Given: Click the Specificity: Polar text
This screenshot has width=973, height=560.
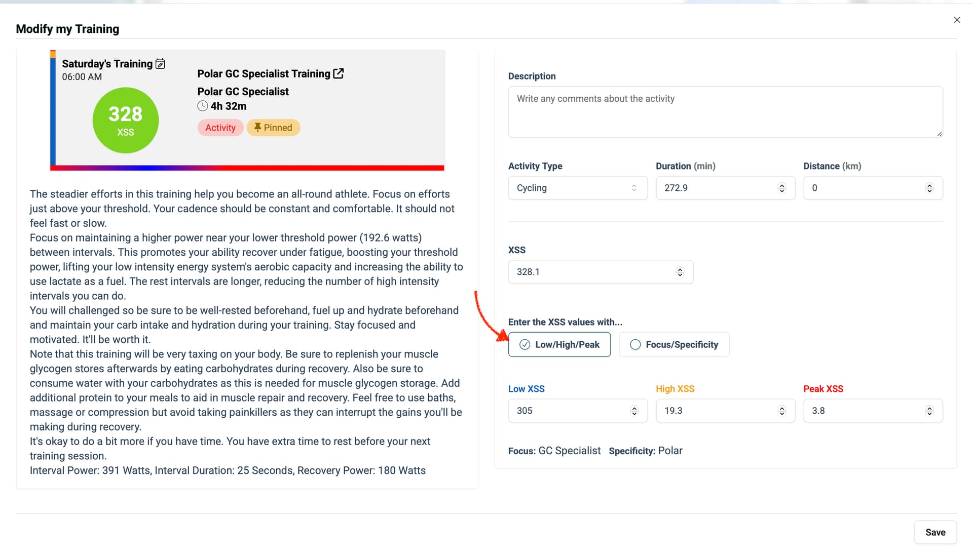Looking at the screenshot, I should (x=646, y=451).
